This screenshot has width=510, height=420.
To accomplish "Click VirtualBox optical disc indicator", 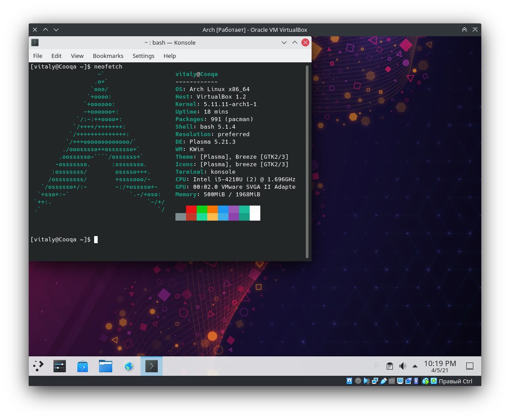I will [358, 381].
